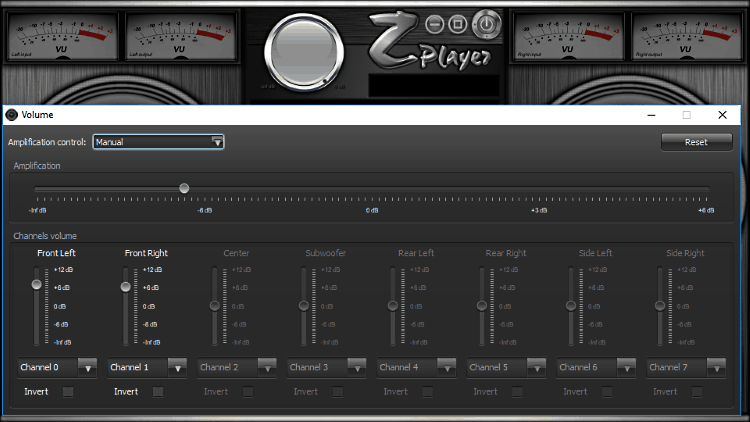Open the Channel 2 dropdown
Image resolution: width=750 pixels, height=422 pixels.
pos(237,367)
